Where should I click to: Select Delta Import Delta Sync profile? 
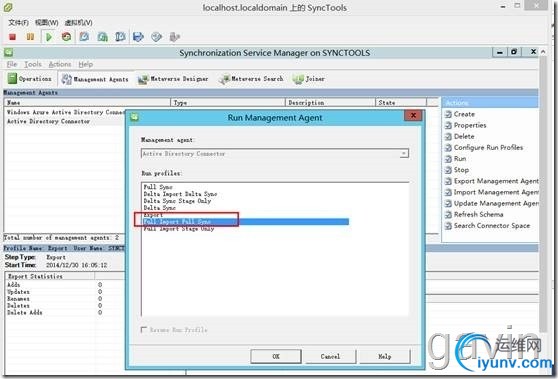pos(180,194)
